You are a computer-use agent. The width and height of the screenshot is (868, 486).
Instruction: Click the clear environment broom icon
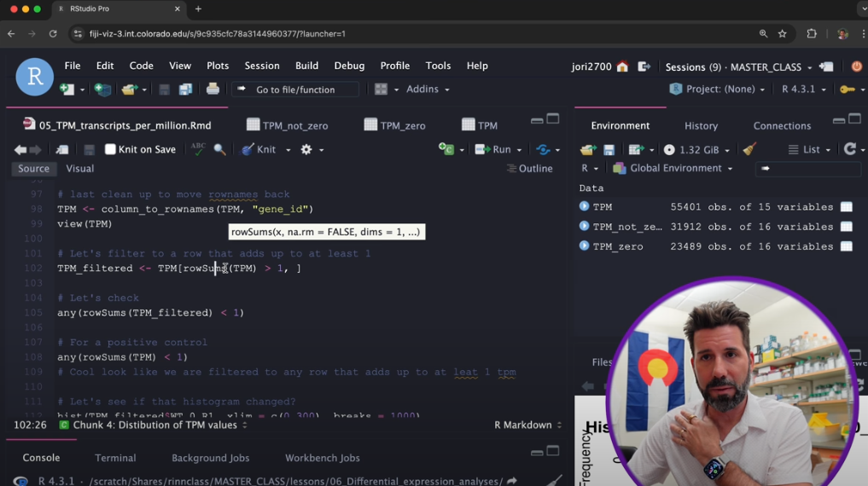tap(749, 149)
